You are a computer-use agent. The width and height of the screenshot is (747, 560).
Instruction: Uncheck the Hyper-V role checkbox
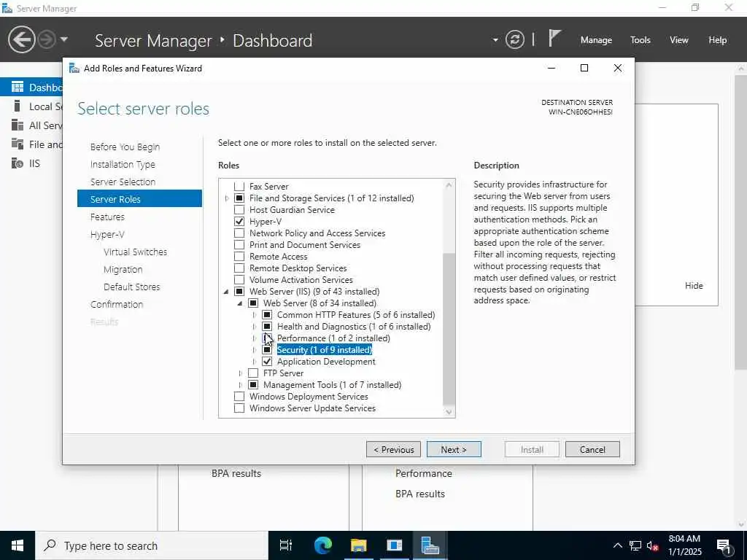tap(239, 222)
